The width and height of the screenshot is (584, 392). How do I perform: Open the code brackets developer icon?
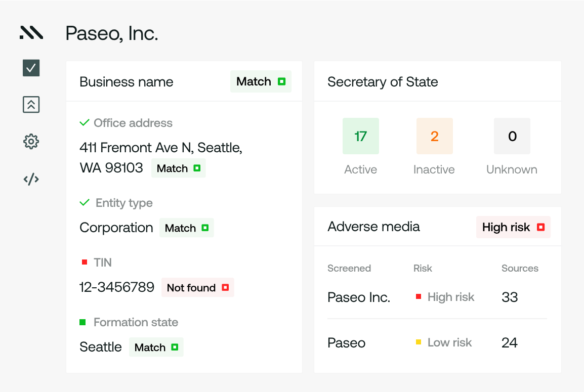[x=31, y=179]
